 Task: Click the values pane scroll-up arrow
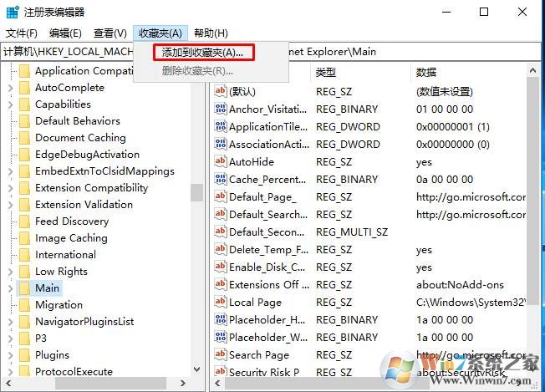point(532,70)
